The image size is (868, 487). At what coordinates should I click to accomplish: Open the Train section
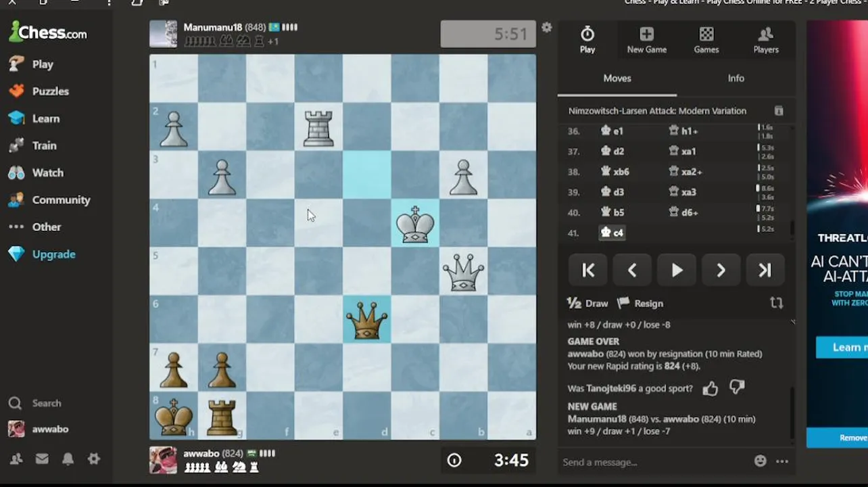(x=32, y=145)
